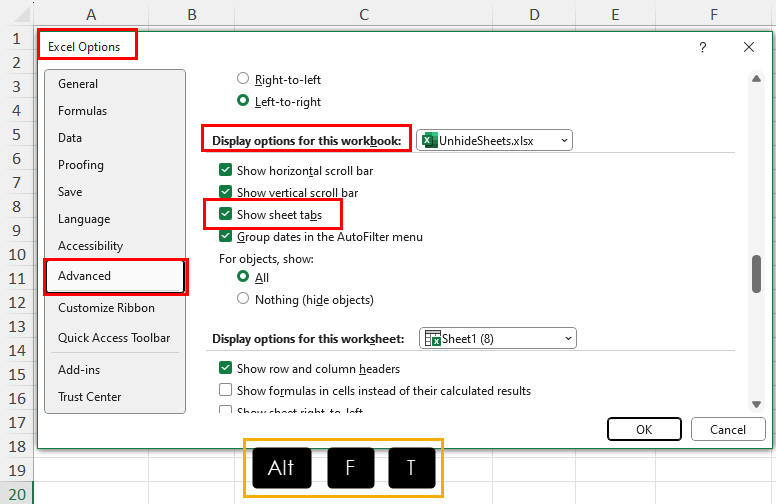Click the Excel file icon in workbook dropdown

[x=429, y=141]
